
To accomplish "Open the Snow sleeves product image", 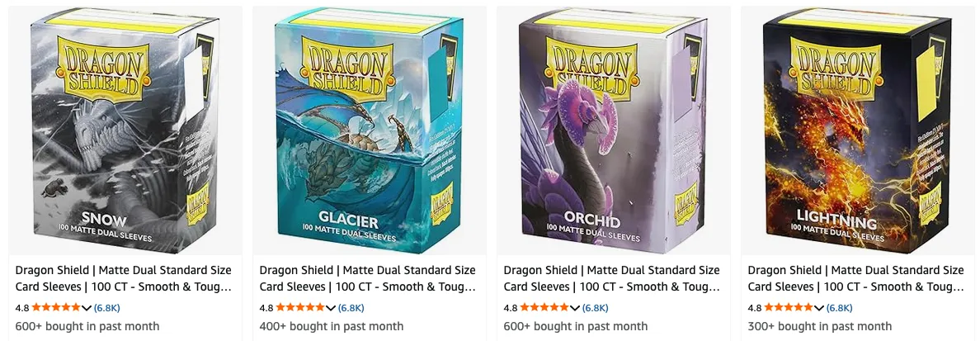I will tap(125, 130).
